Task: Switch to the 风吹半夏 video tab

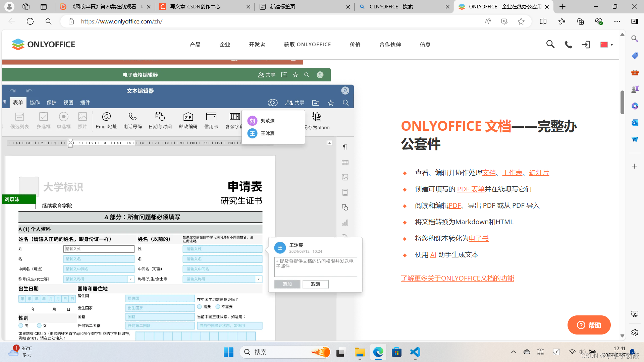Action: pyautogui.click(x=105, y=7)
